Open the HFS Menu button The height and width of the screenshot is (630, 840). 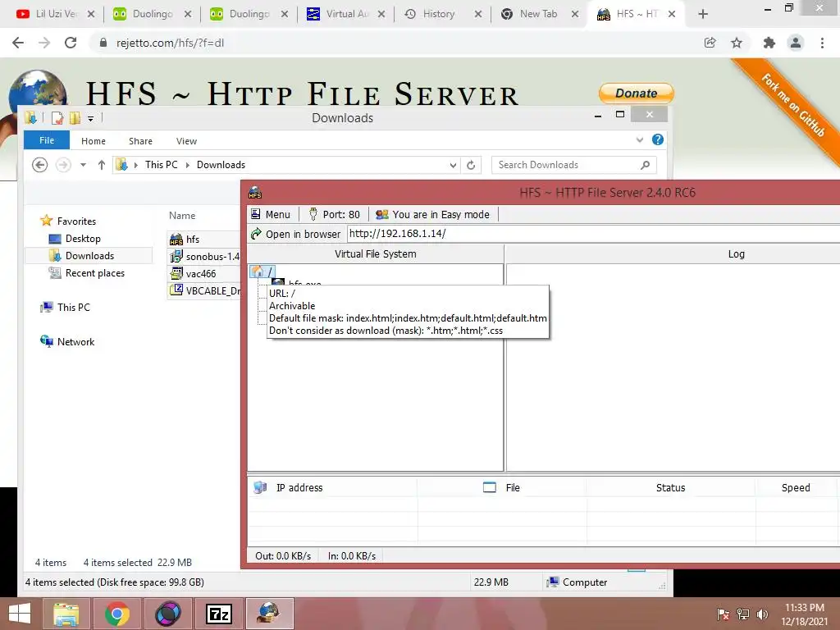click(271, 214)
